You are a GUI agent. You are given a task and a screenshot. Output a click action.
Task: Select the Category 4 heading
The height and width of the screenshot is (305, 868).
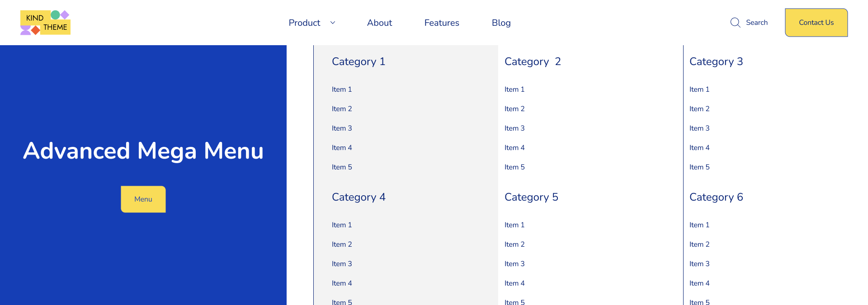click(359, 197)
